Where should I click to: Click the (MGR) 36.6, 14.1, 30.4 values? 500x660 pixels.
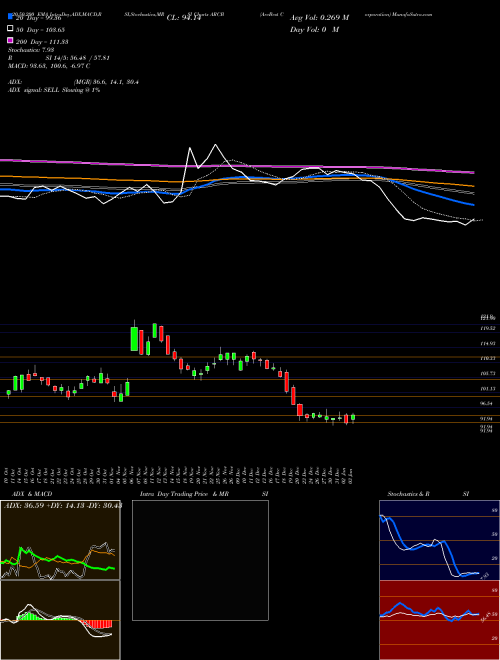coord(106,82)
